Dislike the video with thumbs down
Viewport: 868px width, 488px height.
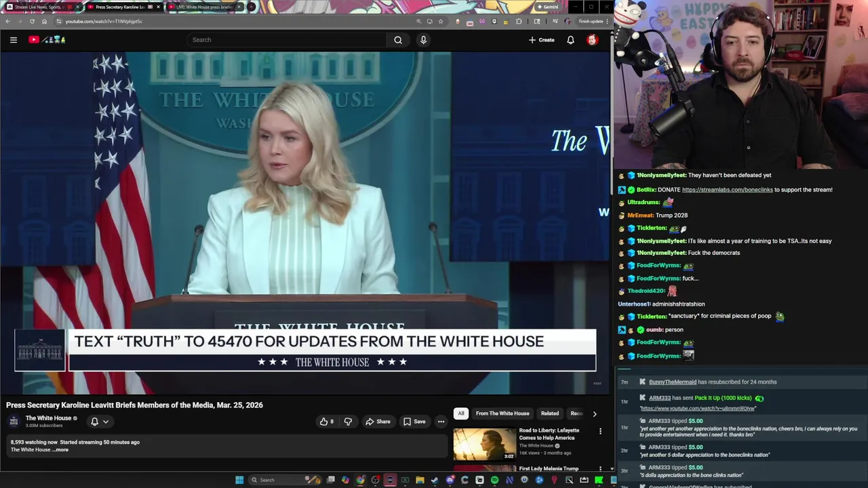pos(348,422)
